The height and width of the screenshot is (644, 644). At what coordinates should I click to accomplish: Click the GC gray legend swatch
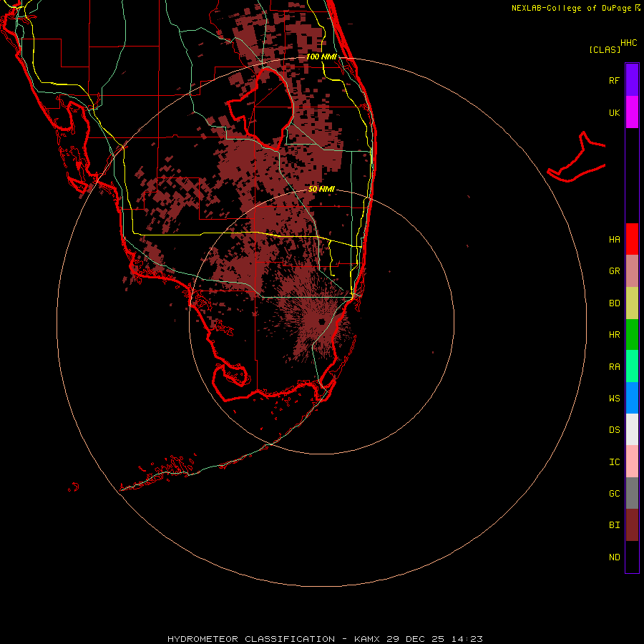point(632,493)
